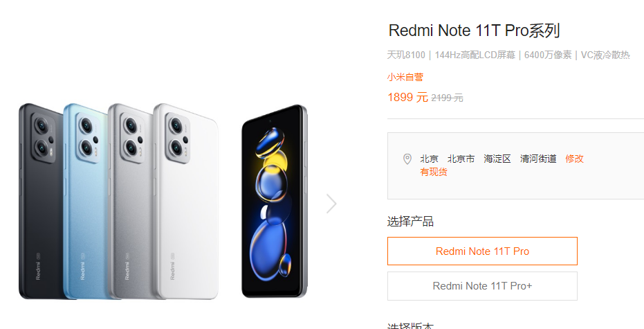Image resolution: width=644 pixels, height=329 pixels.
Task: Click the Redmi logo on white phone
Action: tap(172, 271)
